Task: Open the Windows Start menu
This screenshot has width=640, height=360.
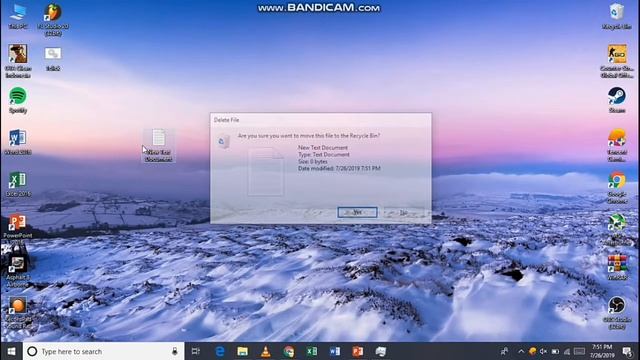Action: click(x=11, y=351)
